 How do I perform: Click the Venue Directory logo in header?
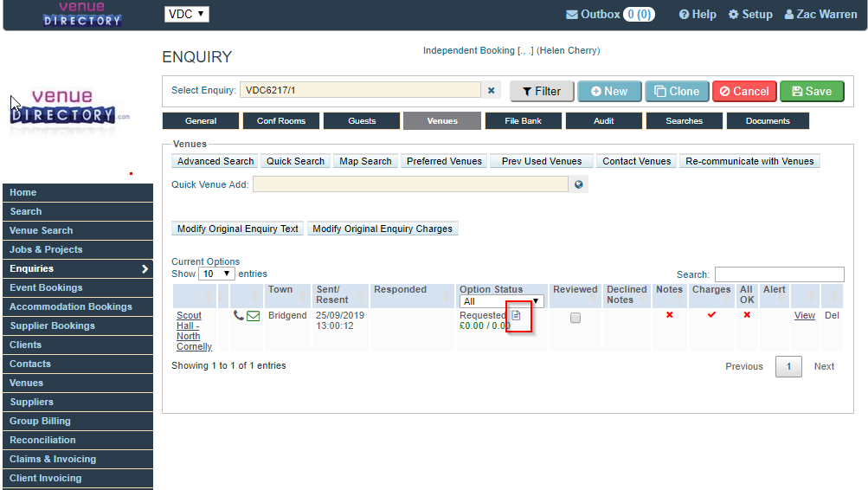(x=82, y=15)
